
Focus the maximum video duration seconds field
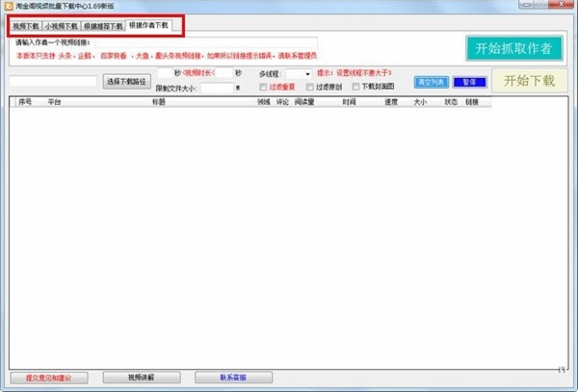pyautogui.click(x=224, y=73)
